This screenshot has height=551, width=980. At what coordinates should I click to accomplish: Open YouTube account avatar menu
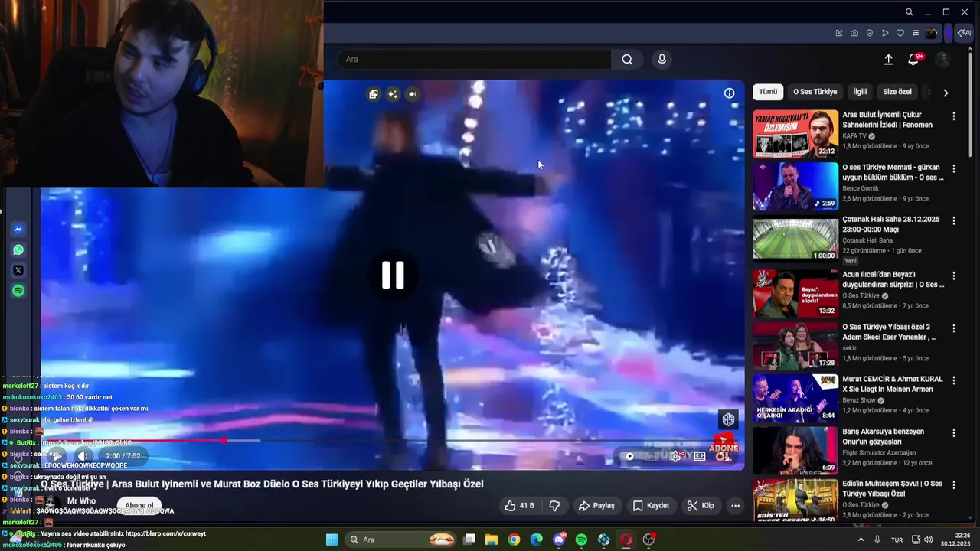point(943,59)
